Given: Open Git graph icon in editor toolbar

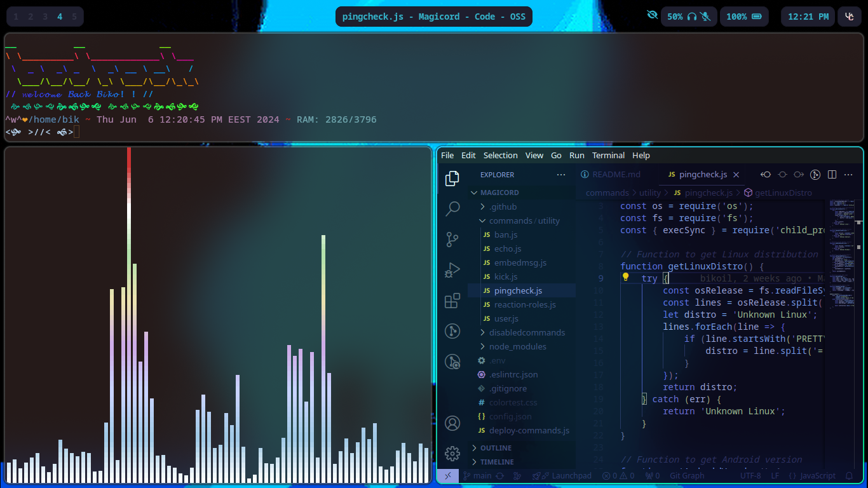Looking at the screenshot, I should [x=815, y=175].
